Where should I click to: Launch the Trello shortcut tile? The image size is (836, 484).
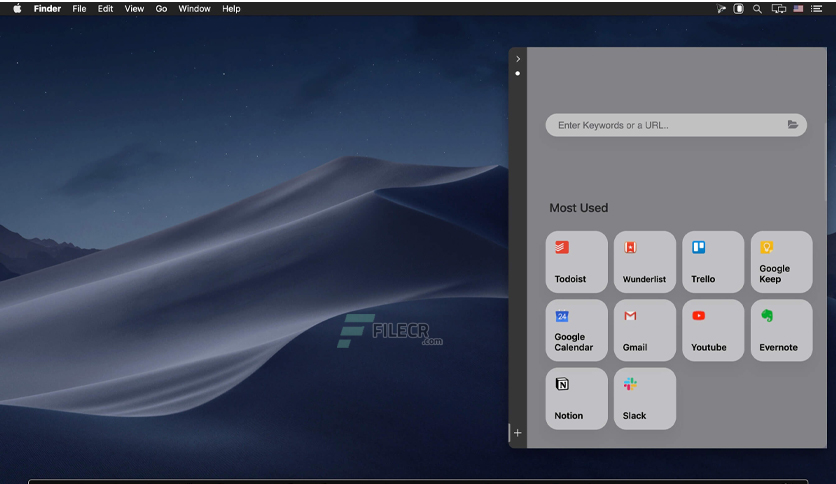click(713, 262)
